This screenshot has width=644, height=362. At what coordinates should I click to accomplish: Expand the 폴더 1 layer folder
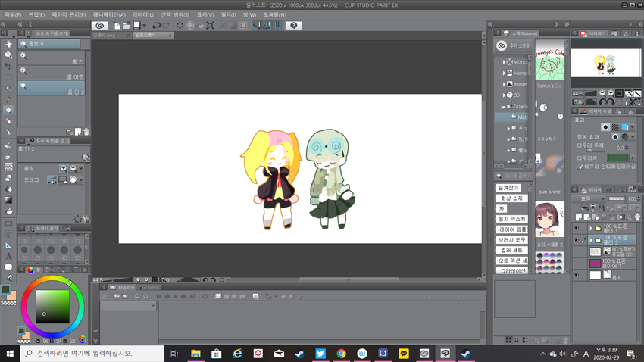click(591, 229)
